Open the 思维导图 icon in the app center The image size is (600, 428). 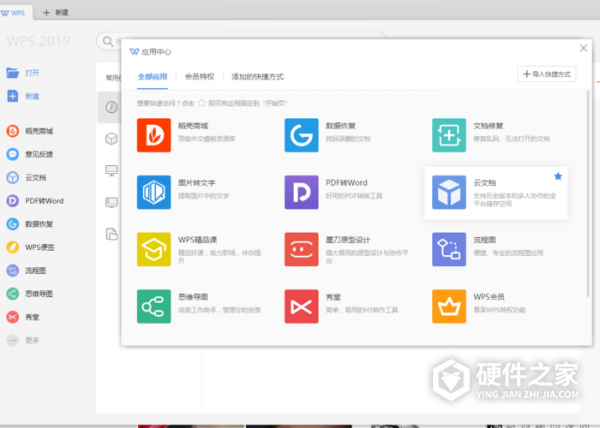point(154,306)
